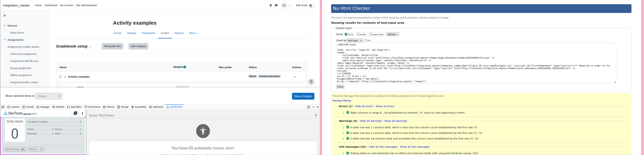Click the AU user avatar

pos(284,5)
